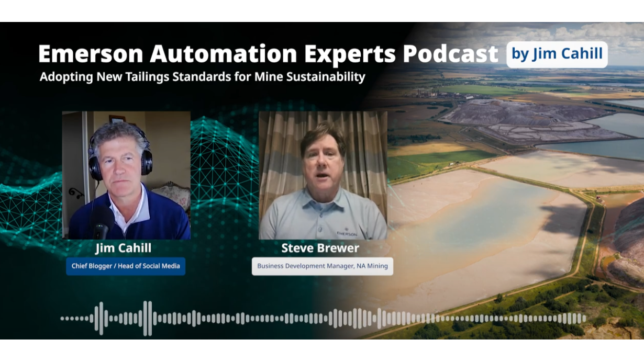
Task: Click the 'Adopting New Tailings Standards' subtitle
Action: (x=202, y=77)
